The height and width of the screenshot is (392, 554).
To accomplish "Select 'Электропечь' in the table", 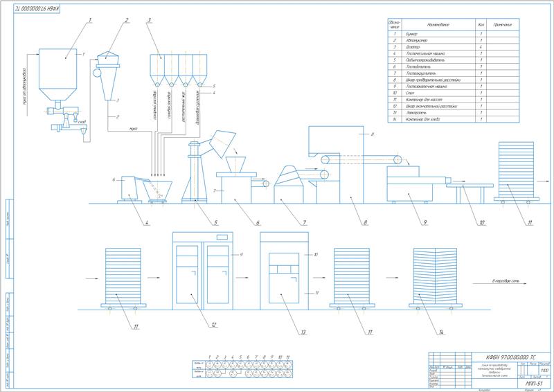I will [x=416, y=113].
